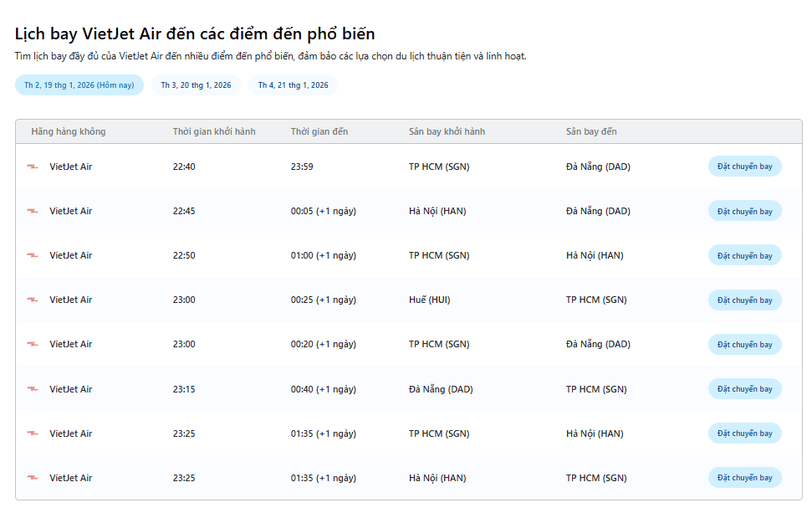Screen dimensions: 812x513
Task: Click VietJet logo on the 22:45 Hà Nội–Đà Nẵng flight
Action: coord(33,211)
